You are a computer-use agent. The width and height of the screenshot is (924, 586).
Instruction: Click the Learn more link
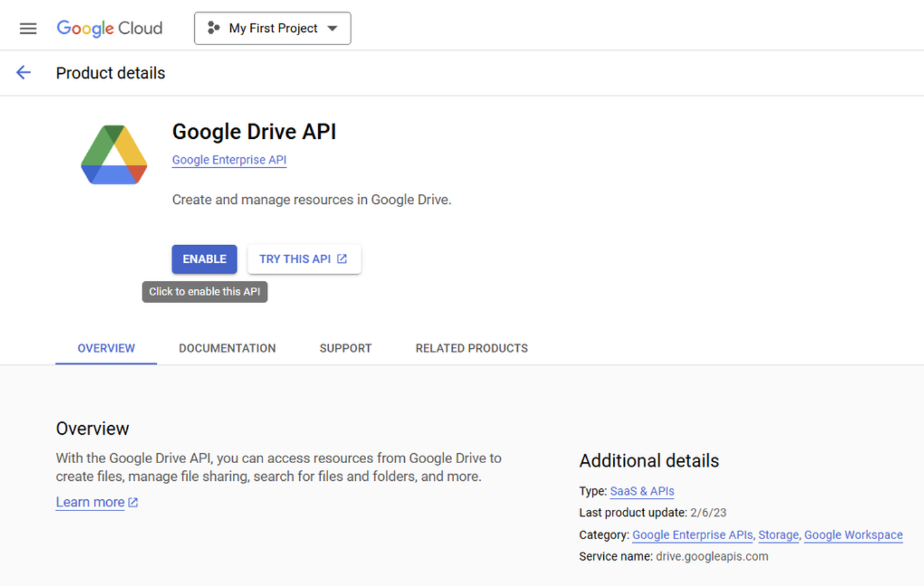(90, 502)
